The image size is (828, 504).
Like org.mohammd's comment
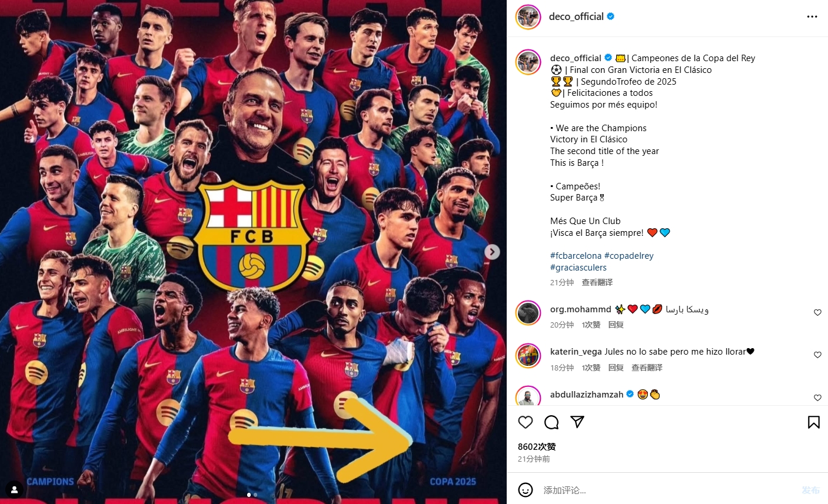[817, 312]
